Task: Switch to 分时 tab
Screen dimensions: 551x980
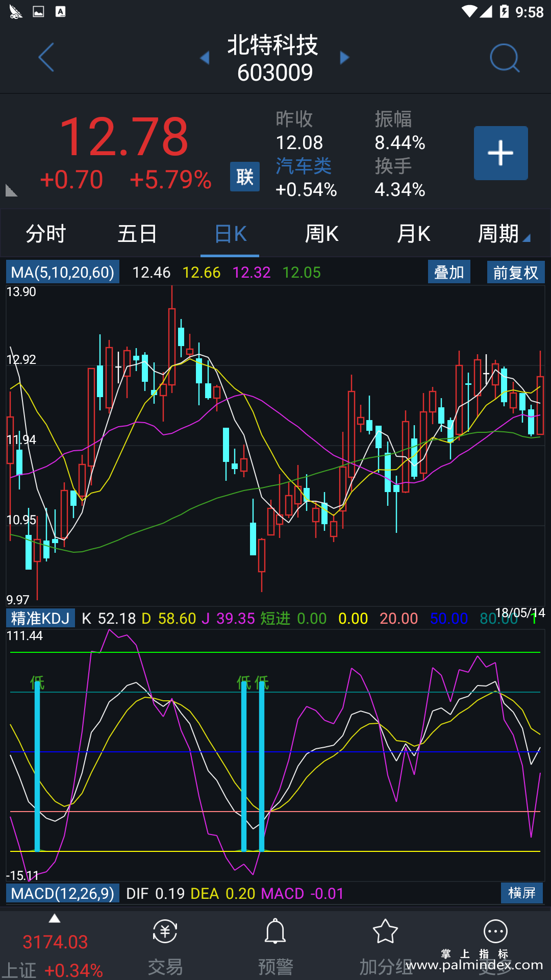Action: pyautogui.click(x=46, y=234)
